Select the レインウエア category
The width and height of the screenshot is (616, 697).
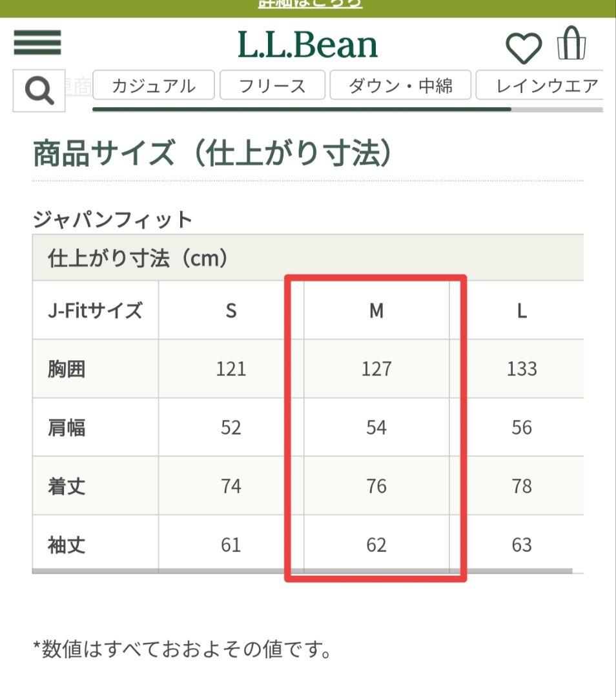click(x=546, y=85)
